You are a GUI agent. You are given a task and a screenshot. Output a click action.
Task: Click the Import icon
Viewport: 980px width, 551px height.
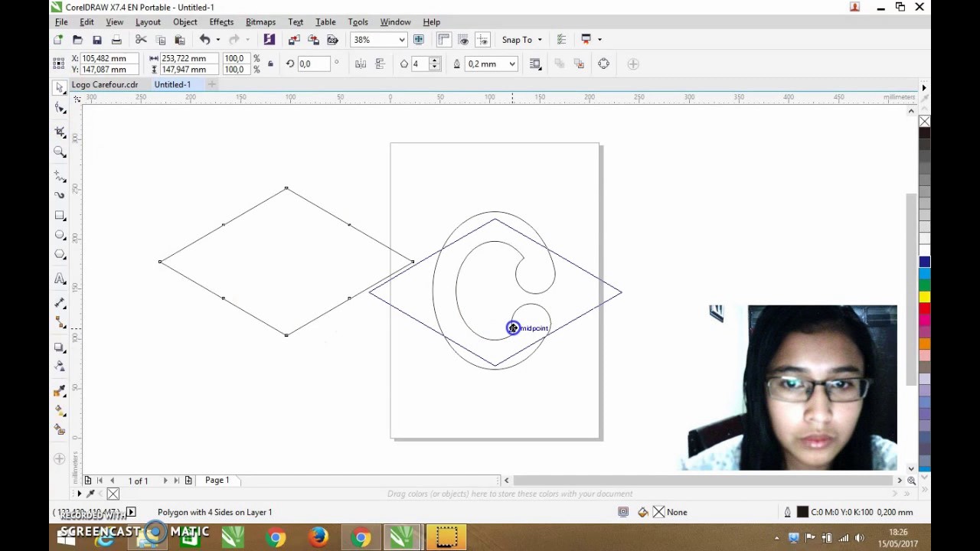pos(294,40)
